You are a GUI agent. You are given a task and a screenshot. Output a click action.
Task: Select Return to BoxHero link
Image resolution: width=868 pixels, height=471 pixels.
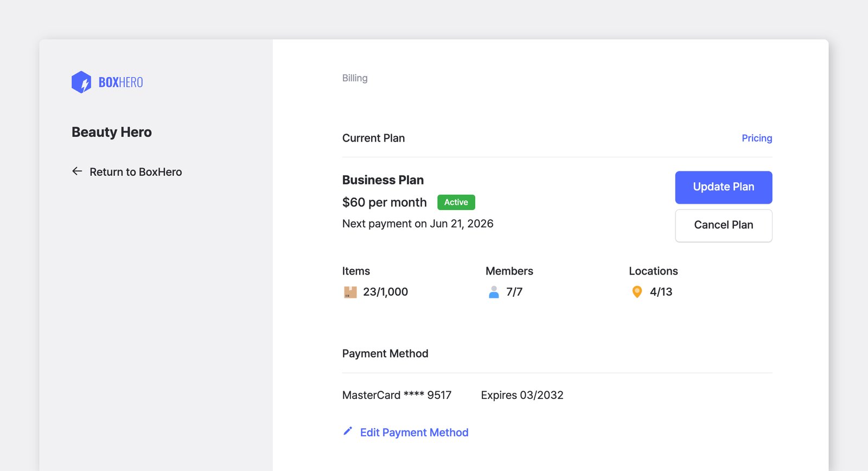click(x=136, y=172)
